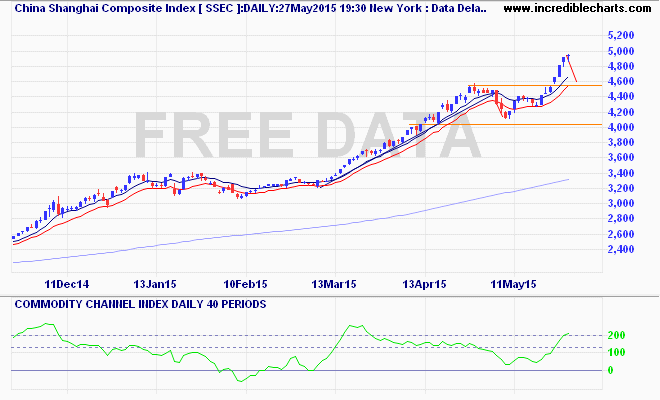Click the FREE DATA watermark text

click(308, 135)
